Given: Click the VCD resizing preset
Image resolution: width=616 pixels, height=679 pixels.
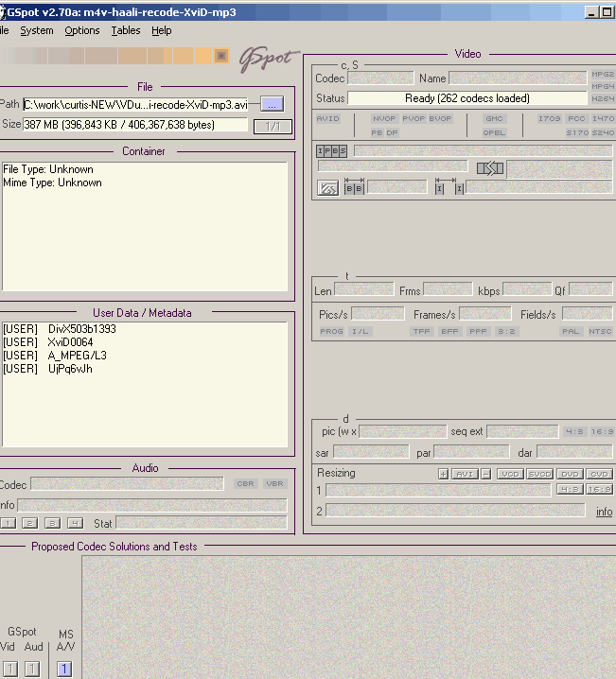Looking at the screenshot, I should click(x=510, y=474).
